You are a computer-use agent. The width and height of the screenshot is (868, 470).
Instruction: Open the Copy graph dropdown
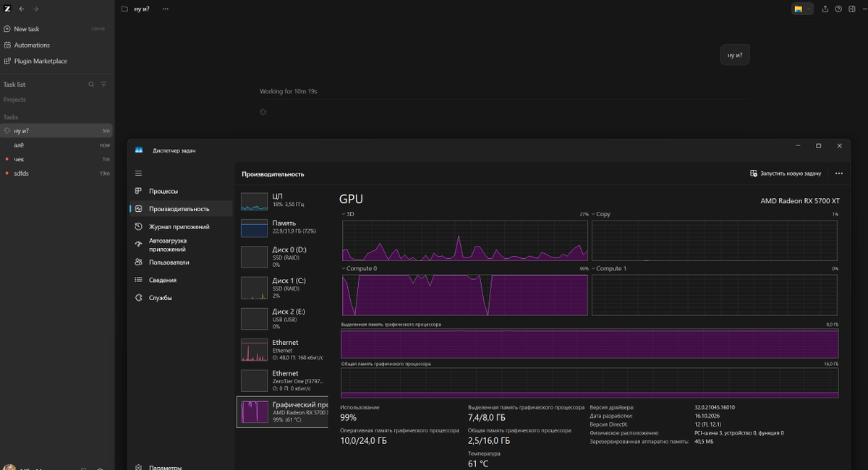[602, 214]
